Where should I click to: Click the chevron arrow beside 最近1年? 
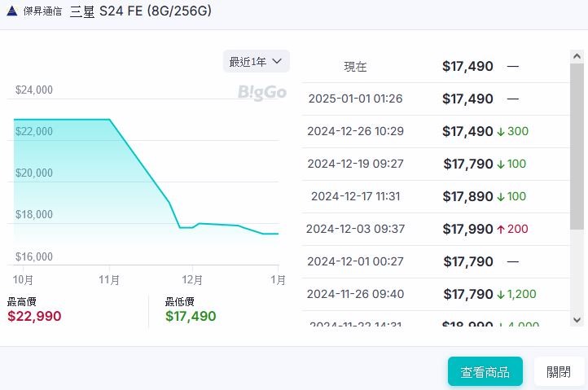coord(277,61)
